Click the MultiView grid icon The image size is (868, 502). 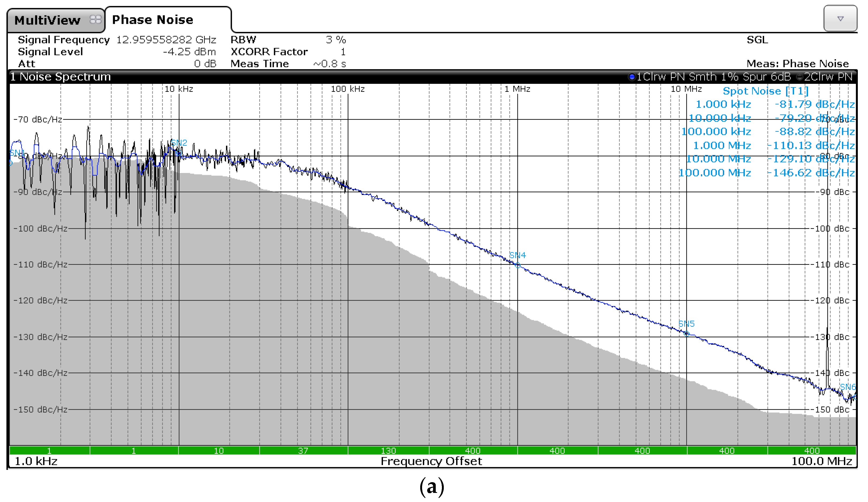click(x=95, y=20)
